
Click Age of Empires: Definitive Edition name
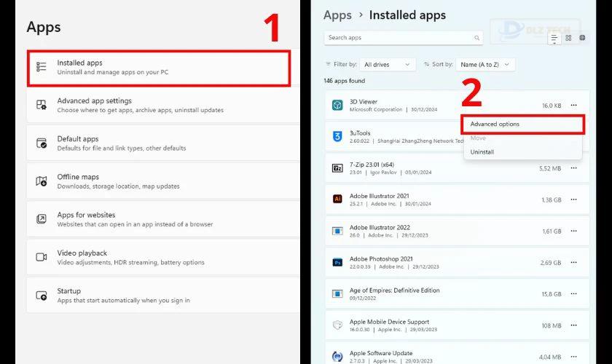(x=395, y=290)
